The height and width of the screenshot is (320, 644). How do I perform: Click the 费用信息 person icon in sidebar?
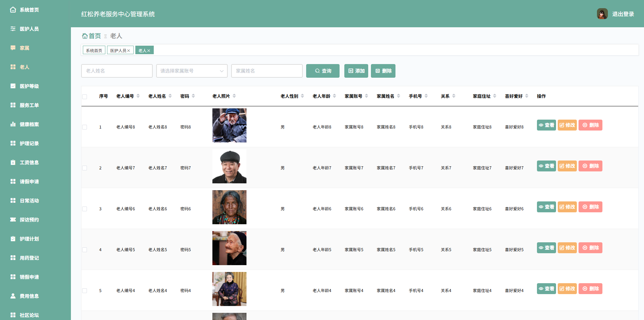coord(13,296)
